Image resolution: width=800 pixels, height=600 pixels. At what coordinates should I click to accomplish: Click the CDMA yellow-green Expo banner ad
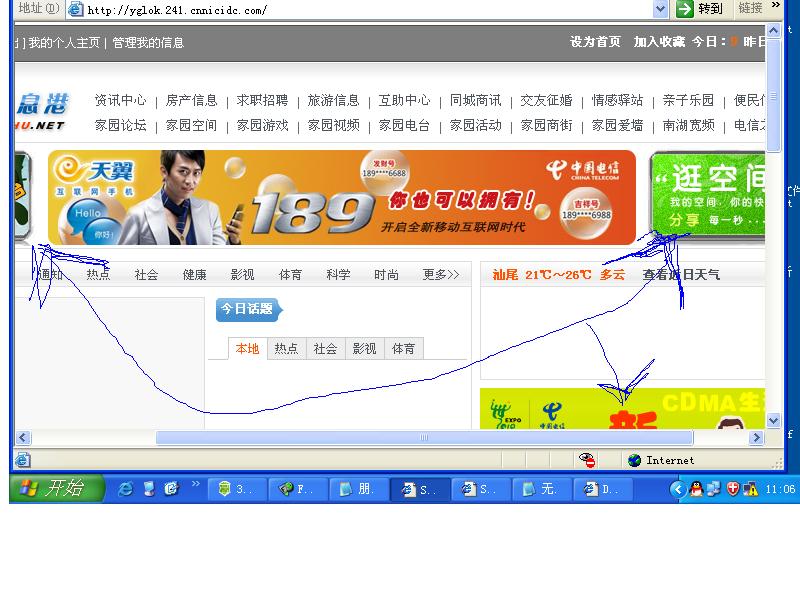622,409
